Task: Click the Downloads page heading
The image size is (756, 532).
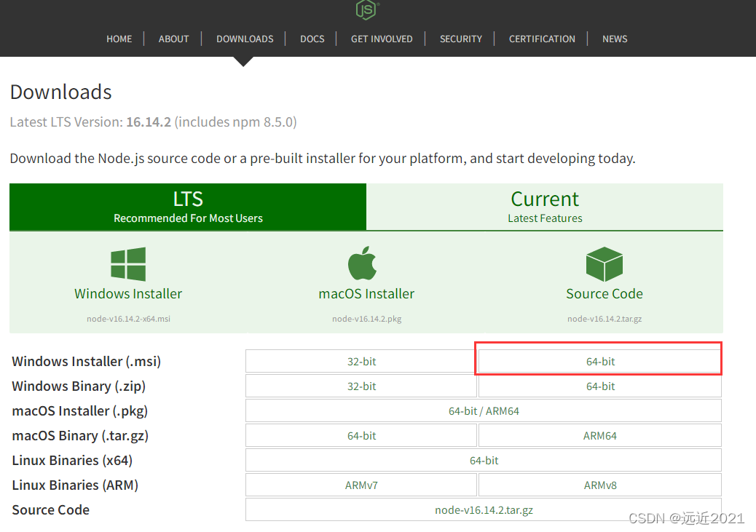Action: [x=60, y=92]
